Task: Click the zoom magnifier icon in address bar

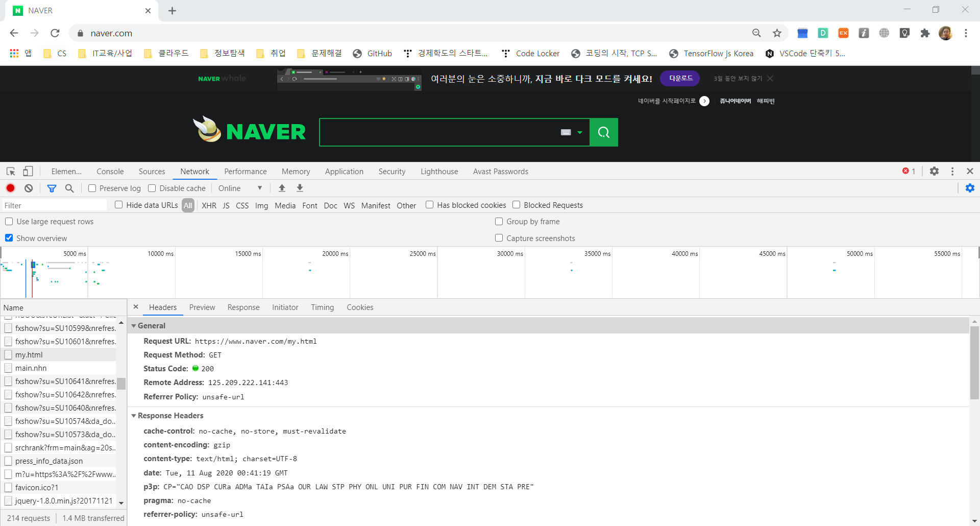Action: (756, 33)
